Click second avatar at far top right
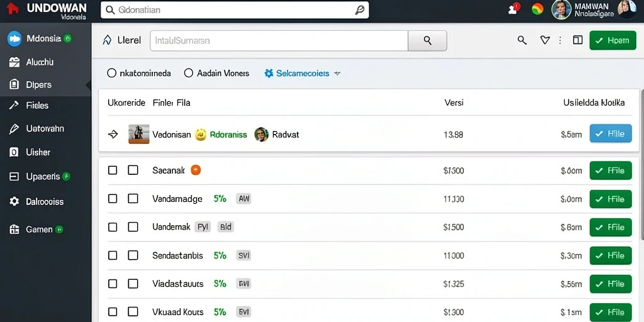Screen dimensions: 644x322 point(627,9)
